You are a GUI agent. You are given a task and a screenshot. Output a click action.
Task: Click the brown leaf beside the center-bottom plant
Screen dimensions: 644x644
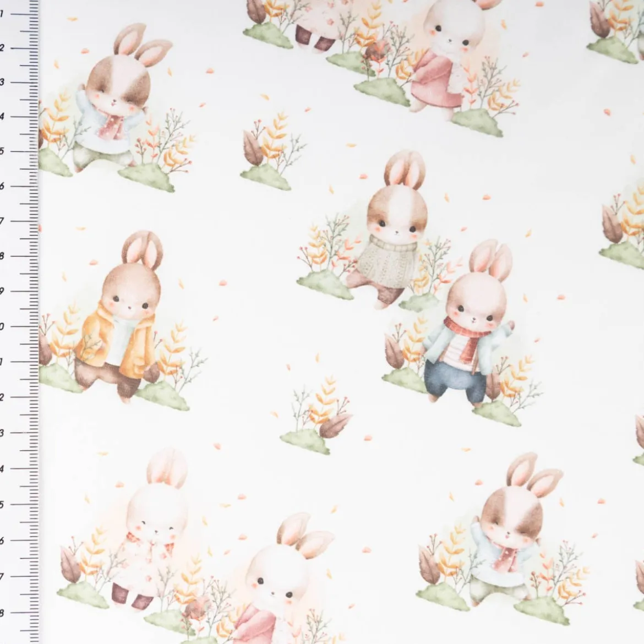pos(335,425)
